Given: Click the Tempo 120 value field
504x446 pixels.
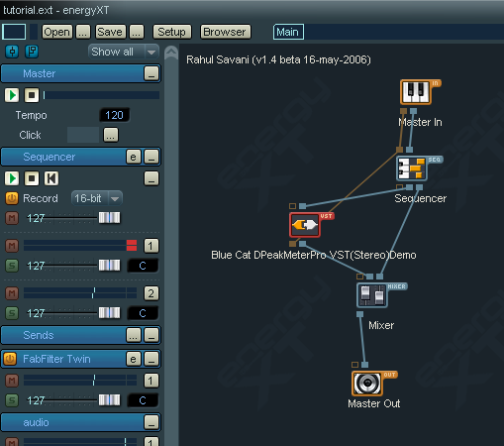Looking at the screenshot, I should [115, 115].
